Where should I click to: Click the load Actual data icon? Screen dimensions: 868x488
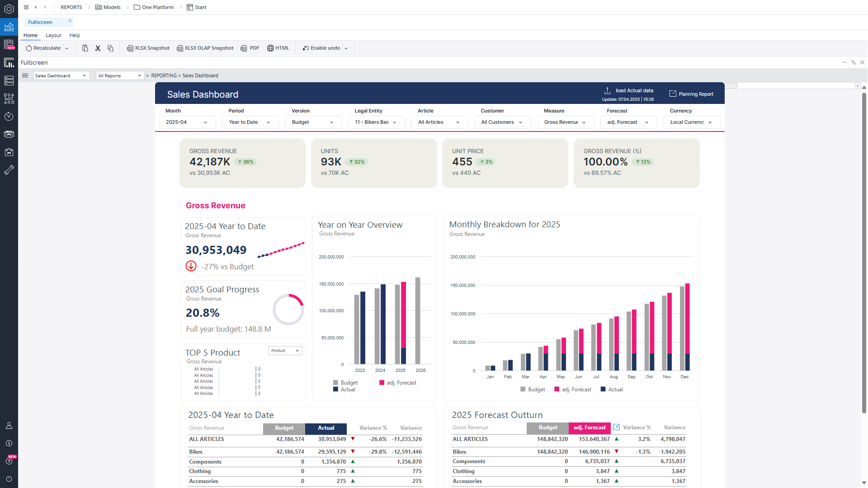tap(607, 91)
